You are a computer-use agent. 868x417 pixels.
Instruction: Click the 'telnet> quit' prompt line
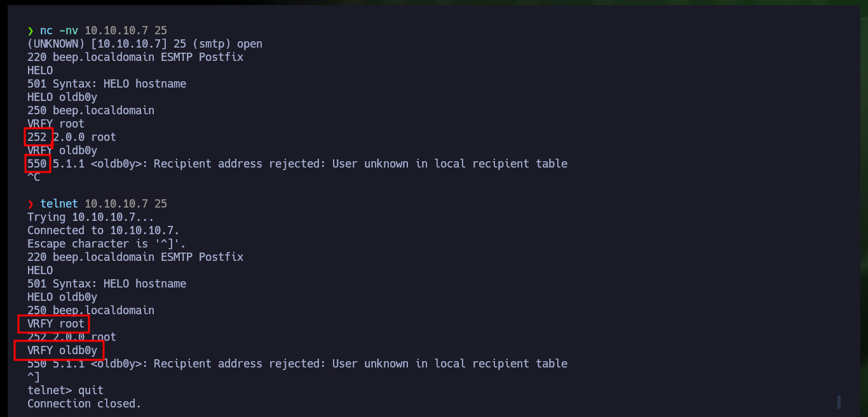click(x=65, y=390)
